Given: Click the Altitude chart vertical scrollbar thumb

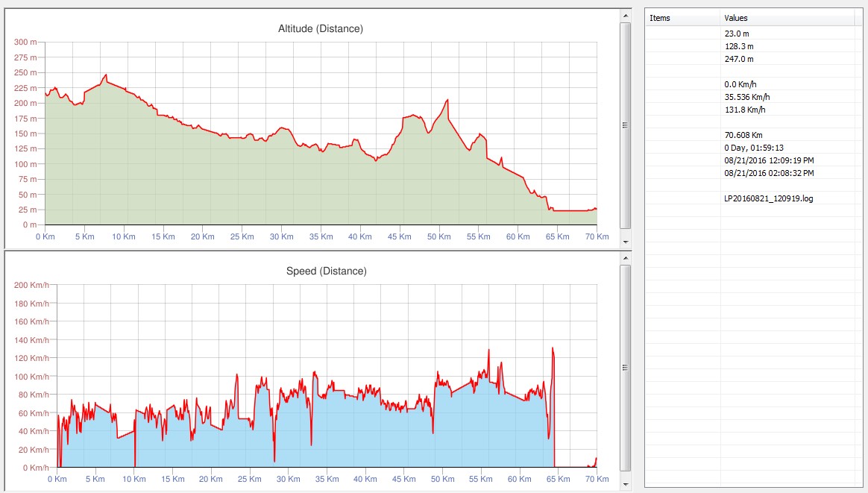Looking at the screenshot, I should (625, 125).
